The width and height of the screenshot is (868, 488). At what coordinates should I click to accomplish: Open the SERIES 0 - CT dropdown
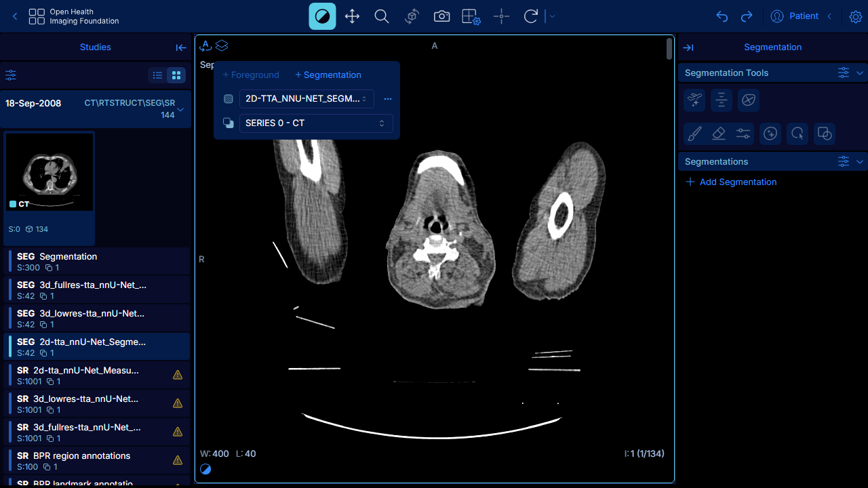tap(316, 123)
